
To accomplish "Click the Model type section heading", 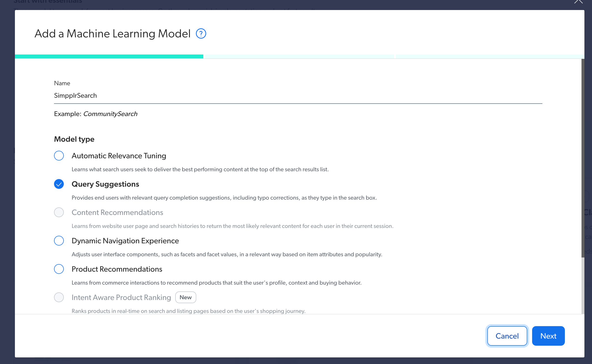I will coord(74,139).
